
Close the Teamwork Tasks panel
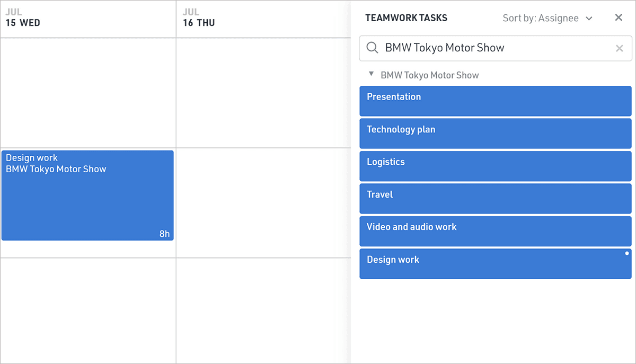(x=619, y=18)
